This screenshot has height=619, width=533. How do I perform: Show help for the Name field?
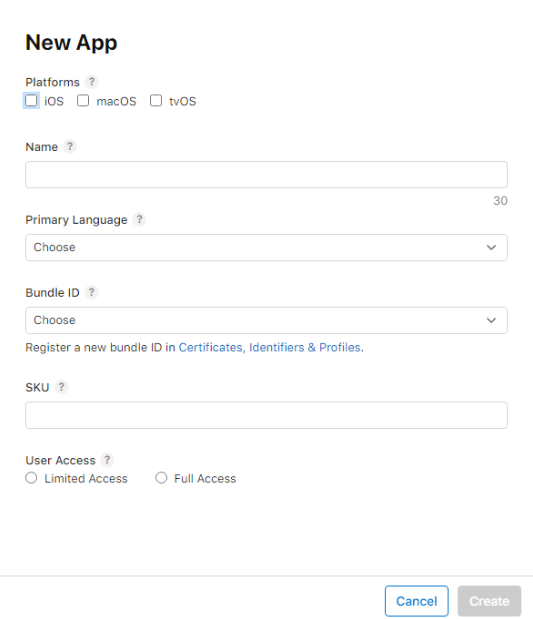click(70, 146)
